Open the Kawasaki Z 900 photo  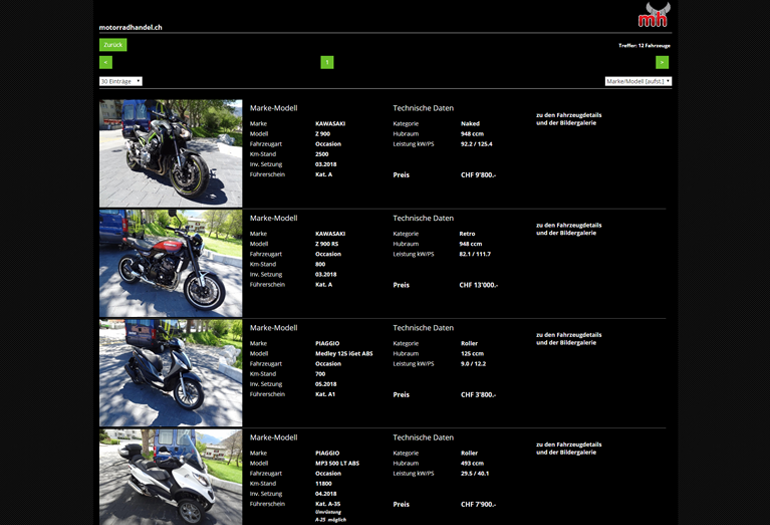point(171,153)
